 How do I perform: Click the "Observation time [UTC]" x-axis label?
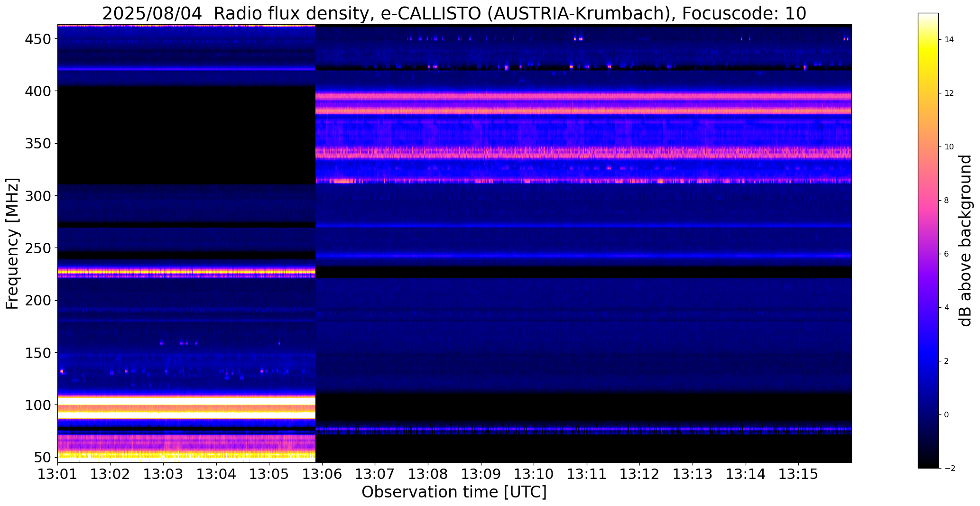[454, 492]
